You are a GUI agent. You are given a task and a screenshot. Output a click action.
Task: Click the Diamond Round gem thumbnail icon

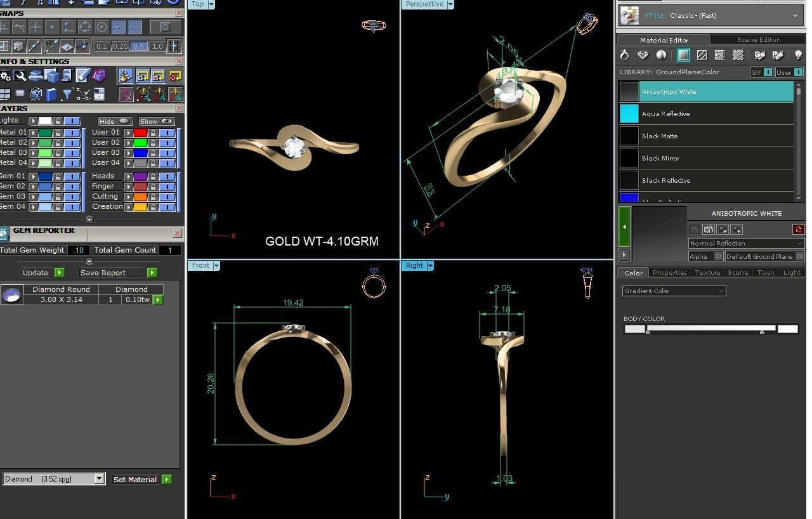(11, 295)
